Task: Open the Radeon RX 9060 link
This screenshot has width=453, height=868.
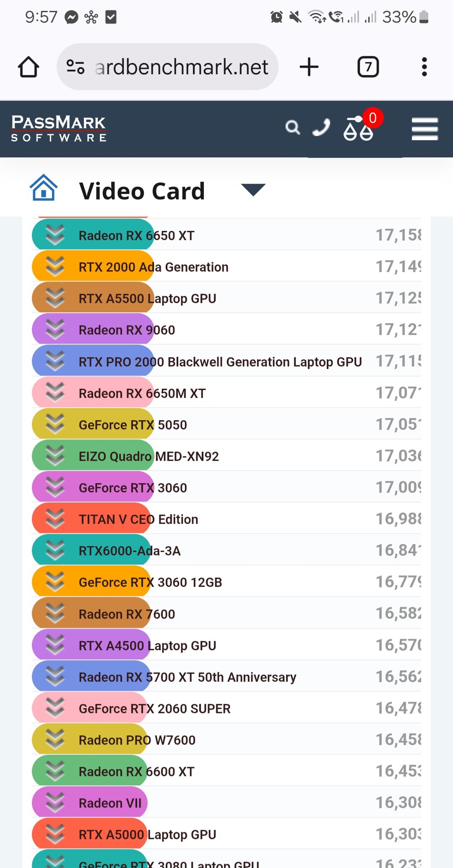Action: (127, 330)
